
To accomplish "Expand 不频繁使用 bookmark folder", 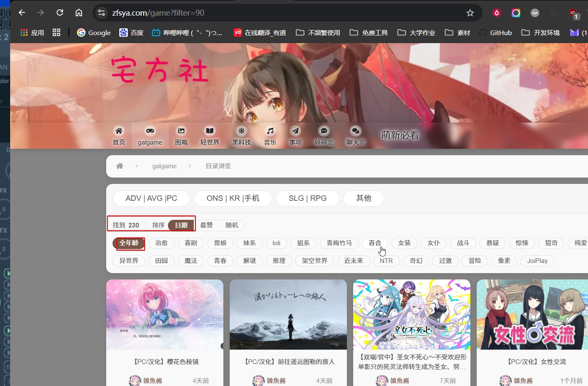I will 318,33.
